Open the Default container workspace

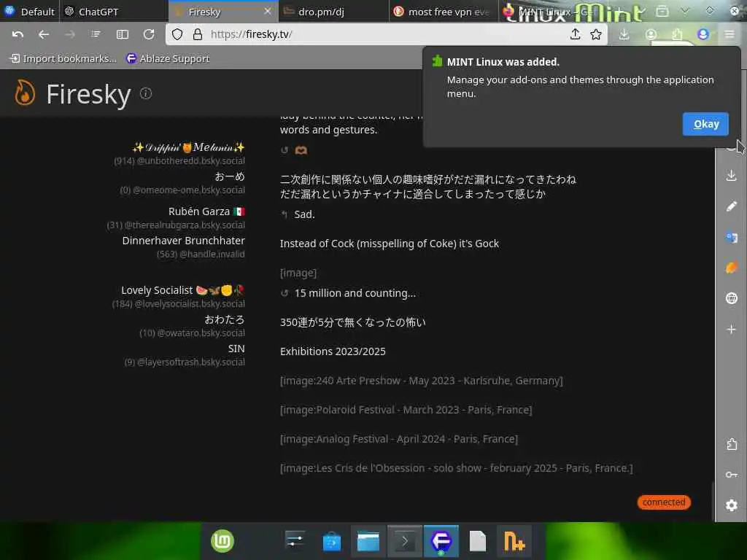(x=29, y=12)
